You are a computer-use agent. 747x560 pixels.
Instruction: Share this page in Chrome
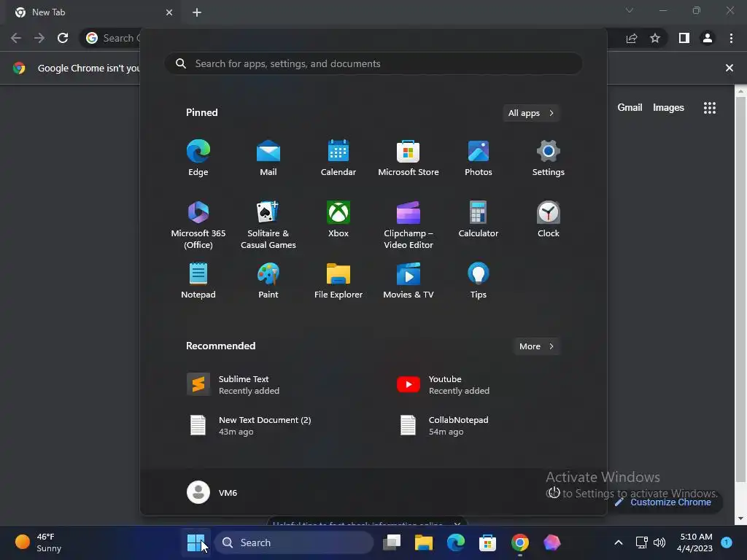[632, 38]
